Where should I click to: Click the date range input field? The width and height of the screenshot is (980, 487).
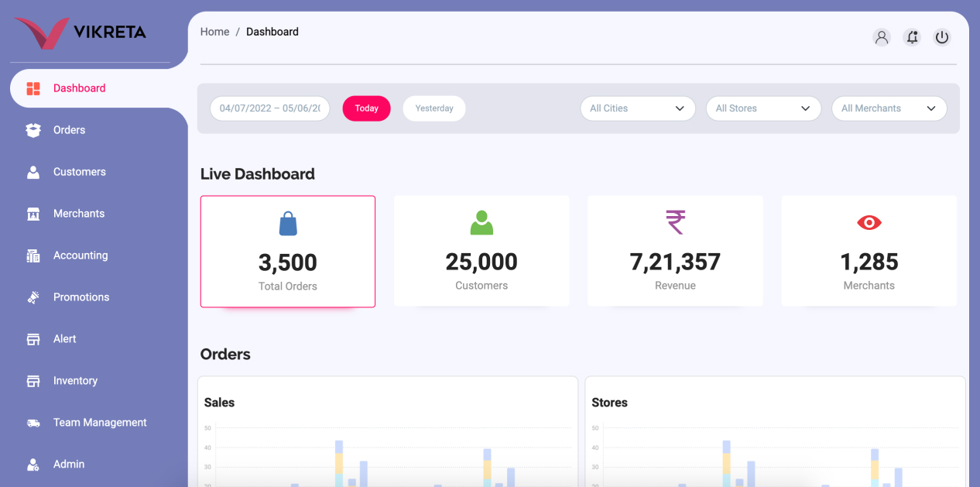click(x=269, y=108)
